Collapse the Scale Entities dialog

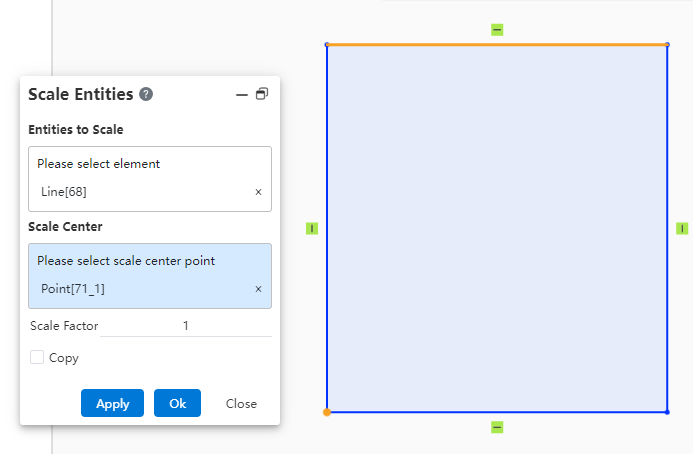pyautogui.click(x=241, y=94)
